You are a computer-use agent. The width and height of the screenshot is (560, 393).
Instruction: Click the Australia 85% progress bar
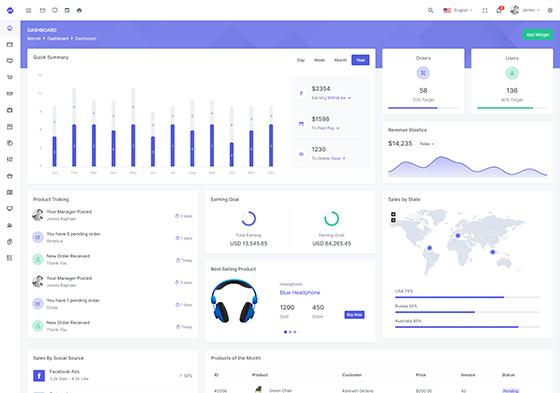(468, 327)
